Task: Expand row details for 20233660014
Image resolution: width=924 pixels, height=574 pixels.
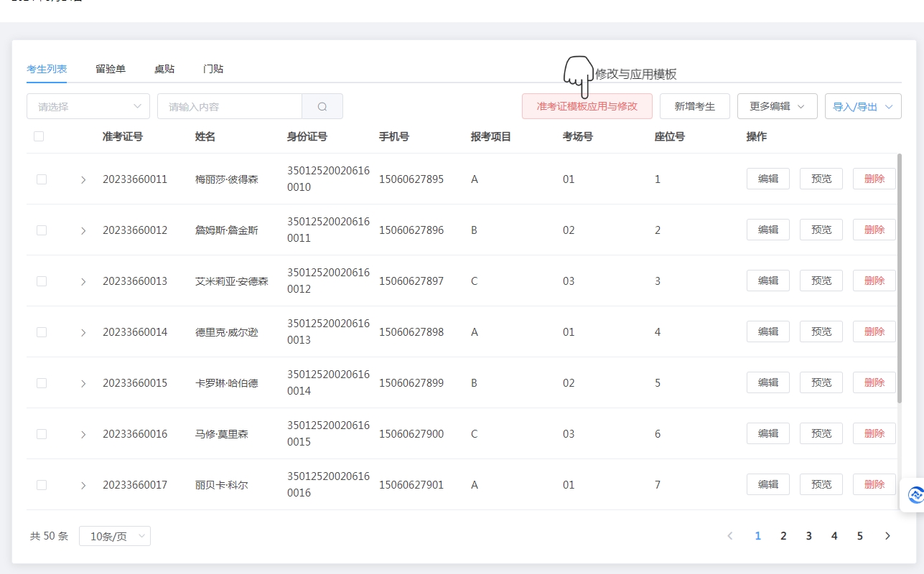Action: click(x=83, y=332)
